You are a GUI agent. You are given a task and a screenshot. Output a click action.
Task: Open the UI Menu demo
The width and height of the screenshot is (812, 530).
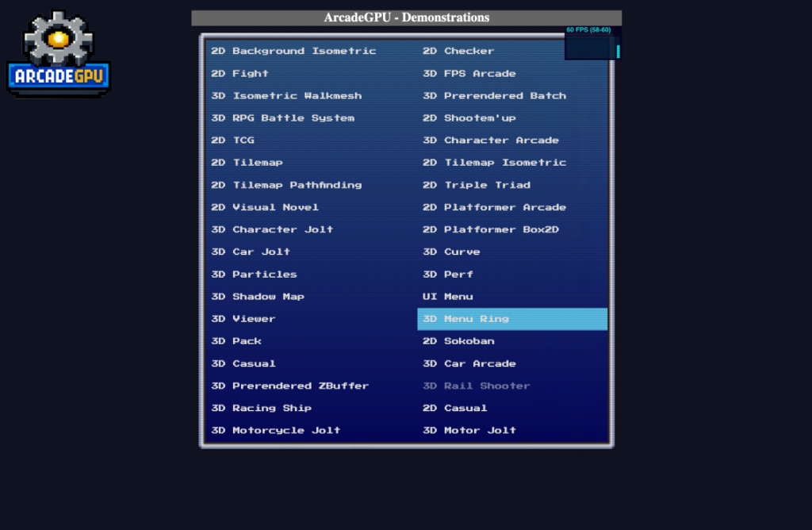[447, 296]
